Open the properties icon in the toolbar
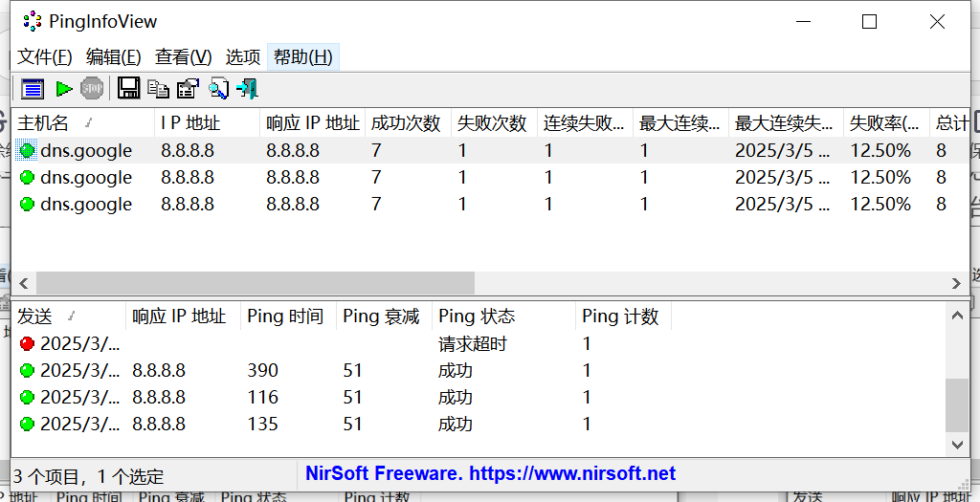980x502 pixels. 188,89
